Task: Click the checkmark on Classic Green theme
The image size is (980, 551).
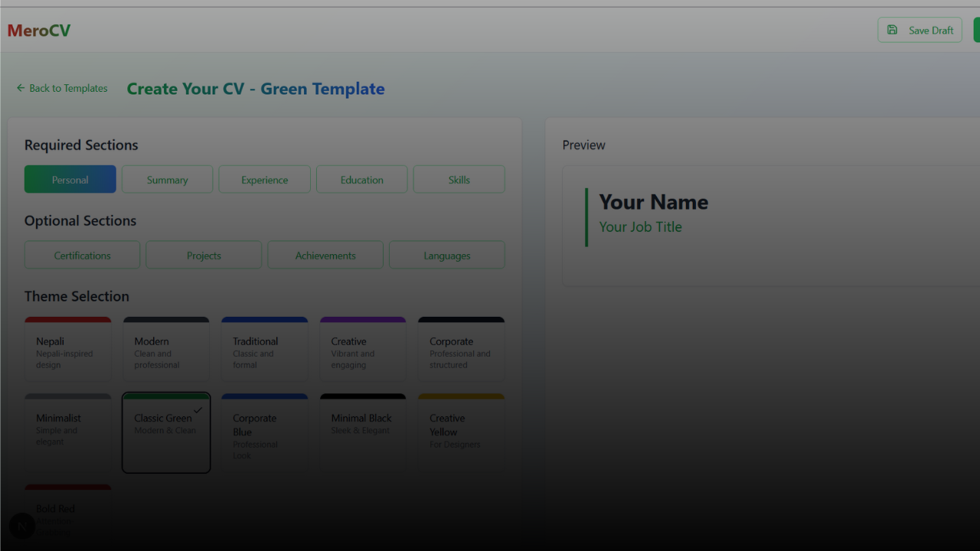Action: coord(198,410)
